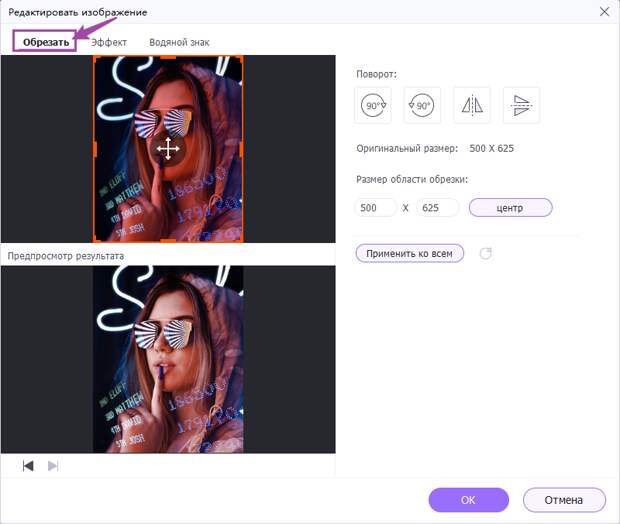Screen dimensions: 620x524
Task: Click the move crosshair on crop area
Action: 168,149
